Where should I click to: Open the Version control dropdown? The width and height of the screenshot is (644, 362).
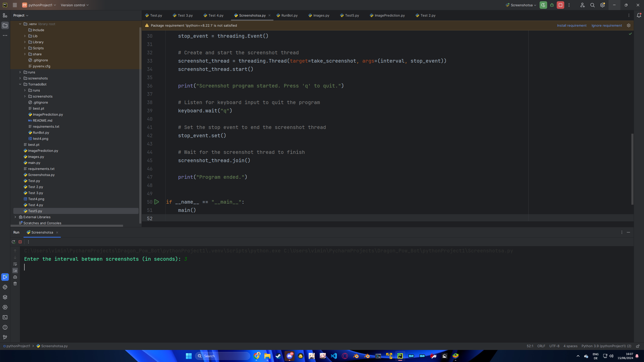(x=75, y=5)
